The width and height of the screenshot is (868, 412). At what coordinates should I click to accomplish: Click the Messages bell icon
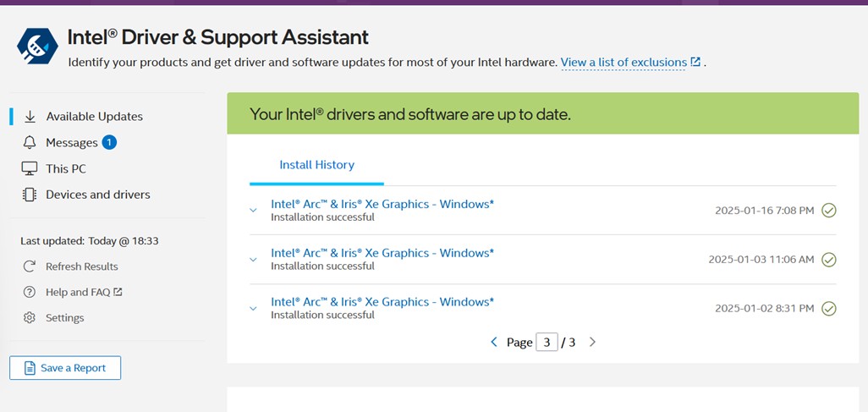[30, 143]
